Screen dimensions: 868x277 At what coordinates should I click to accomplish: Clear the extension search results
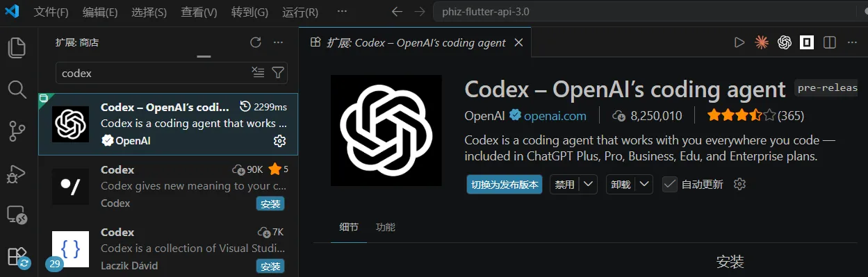258,72
